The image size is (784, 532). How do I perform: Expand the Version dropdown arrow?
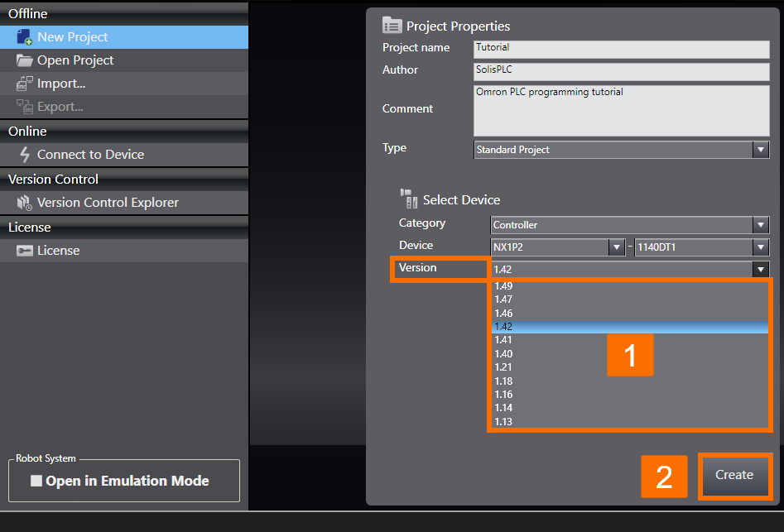tap(760, 268)
